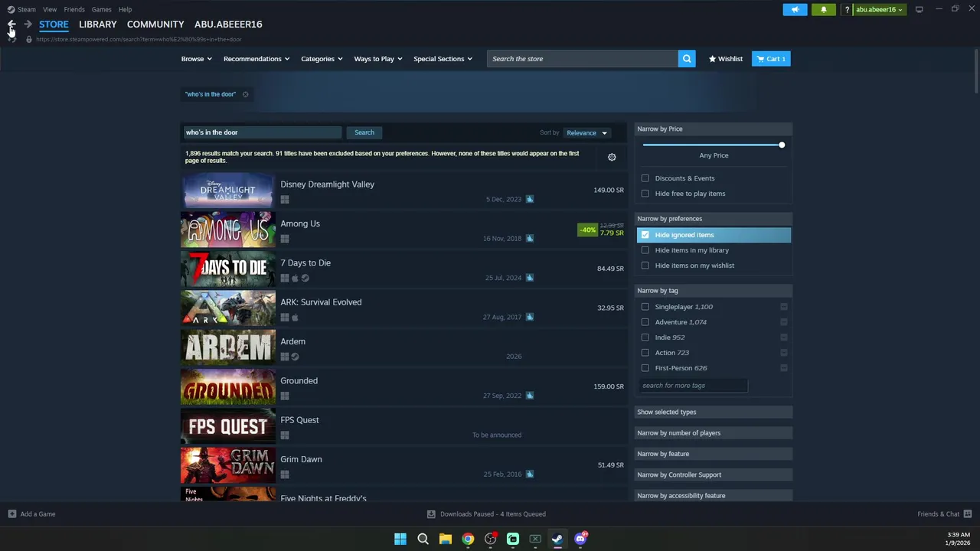
Task: Open the Sort by Relevance dropdown
Action: [x=586, y=133]
